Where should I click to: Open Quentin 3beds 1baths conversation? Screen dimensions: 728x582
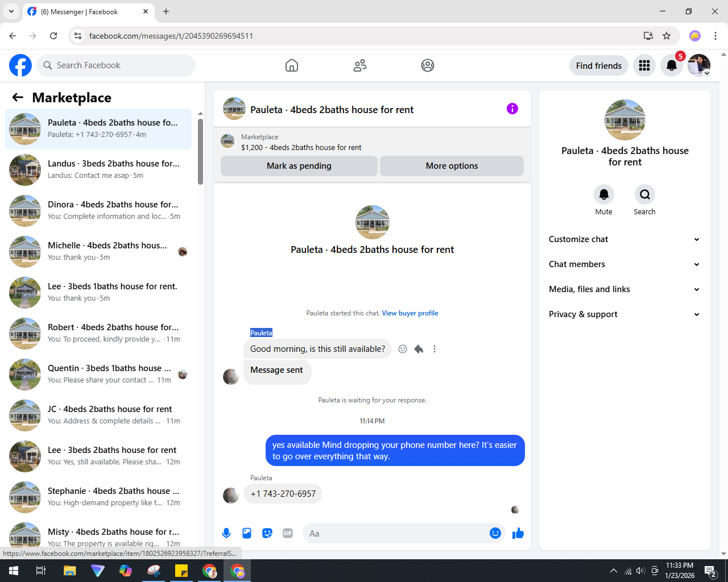pyautogui.click(x=98, y=374)
